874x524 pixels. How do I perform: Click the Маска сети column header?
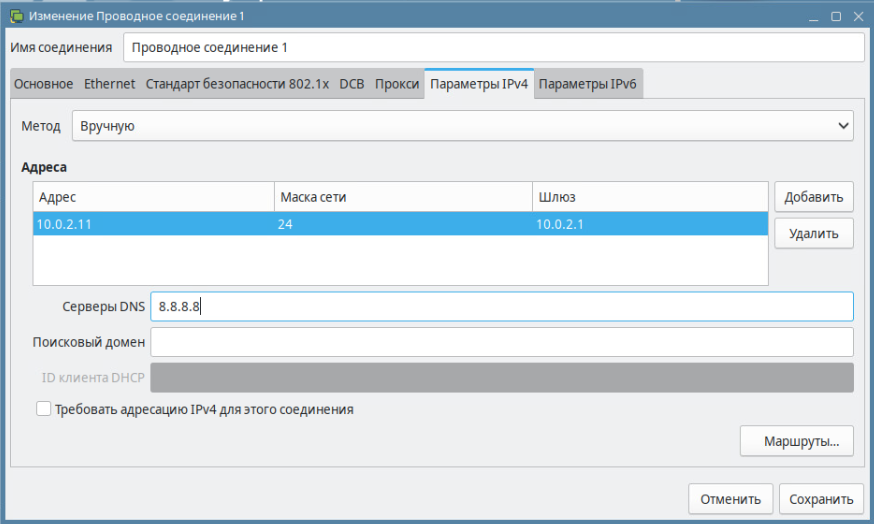404,197
